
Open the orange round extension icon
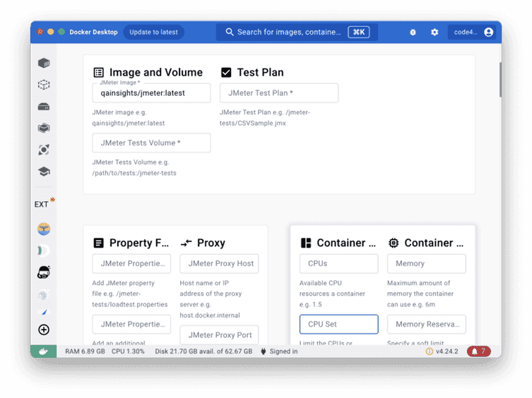click(x=44, y=229)
